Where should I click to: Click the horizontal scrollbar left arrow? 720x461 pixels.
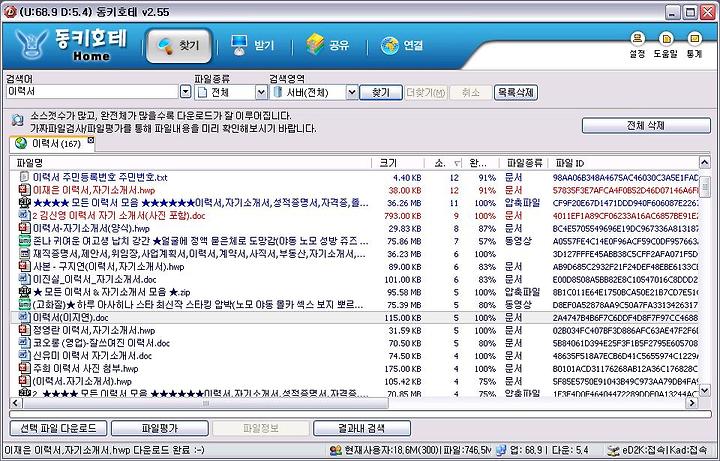click(x=16, y=403)
